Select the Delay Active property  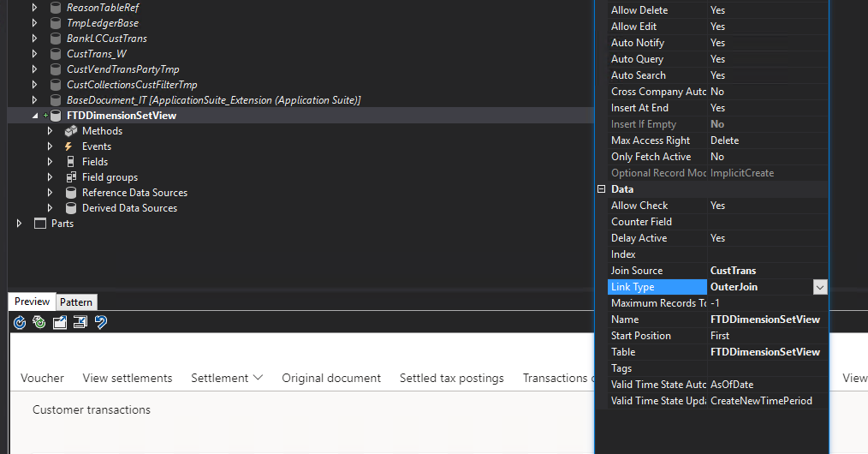718,238
